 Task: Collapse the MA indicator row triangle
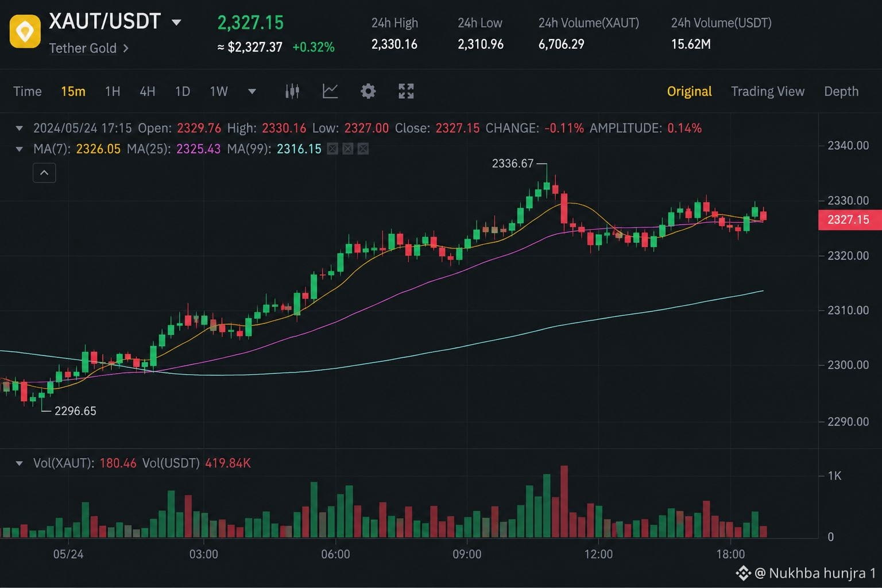pos(20,149)
